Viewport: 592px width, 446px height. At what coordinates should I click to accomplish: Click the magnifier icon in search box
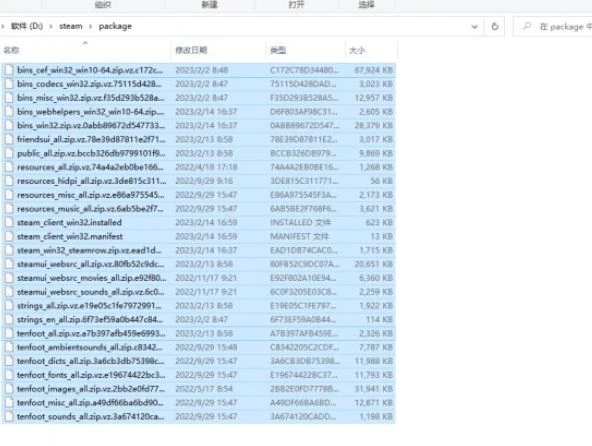[x=527, y=26]
